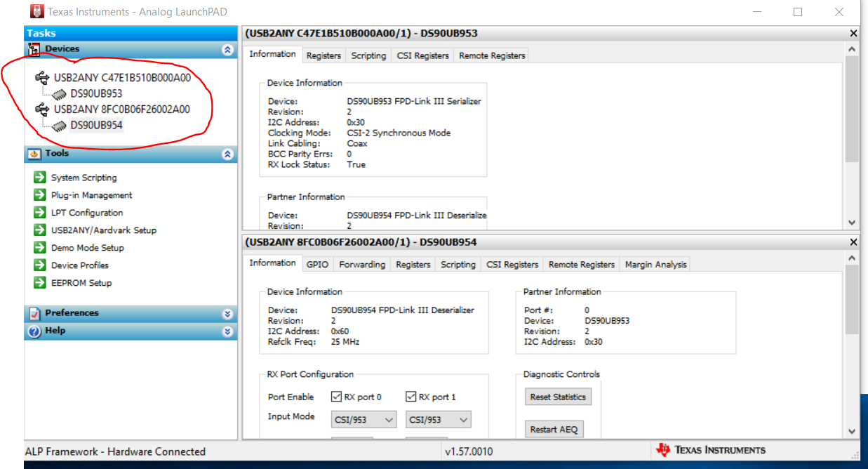Click the green arrow icon for Plug-in Management

click(39, 195)
